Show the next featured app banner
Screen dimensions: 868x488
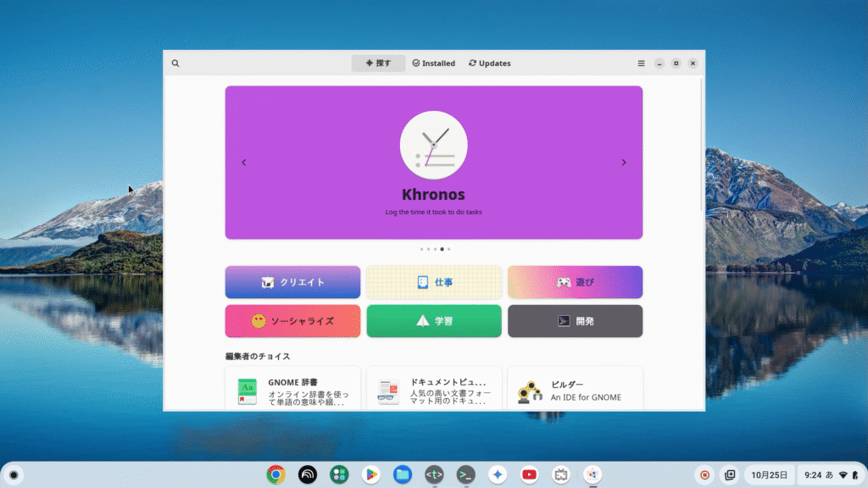click(x=624, y=163)
